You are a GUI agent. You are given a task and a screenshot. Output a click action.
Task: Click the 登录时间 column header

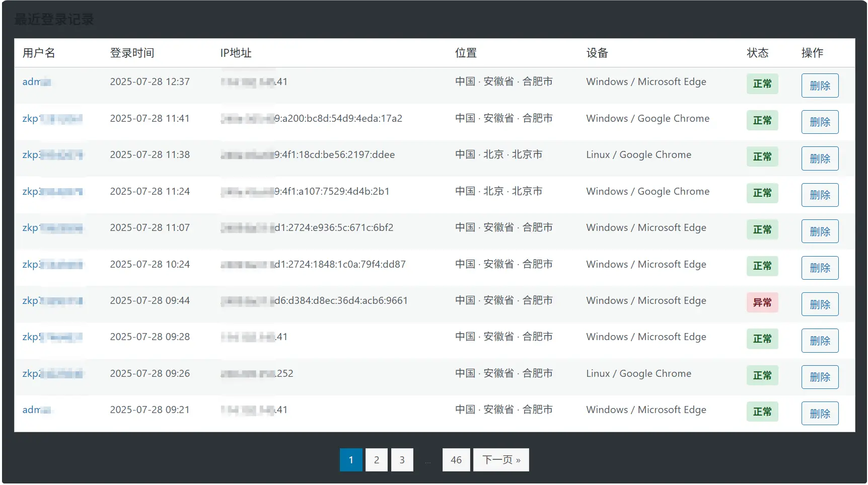pos(132,53)
